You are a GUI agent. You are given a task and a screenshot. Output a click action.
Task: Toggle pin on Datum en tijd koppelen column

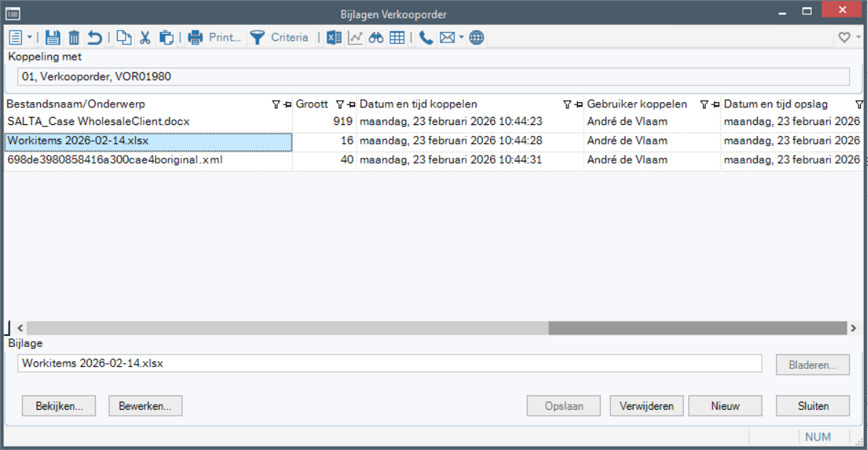[x=579, y=104]
